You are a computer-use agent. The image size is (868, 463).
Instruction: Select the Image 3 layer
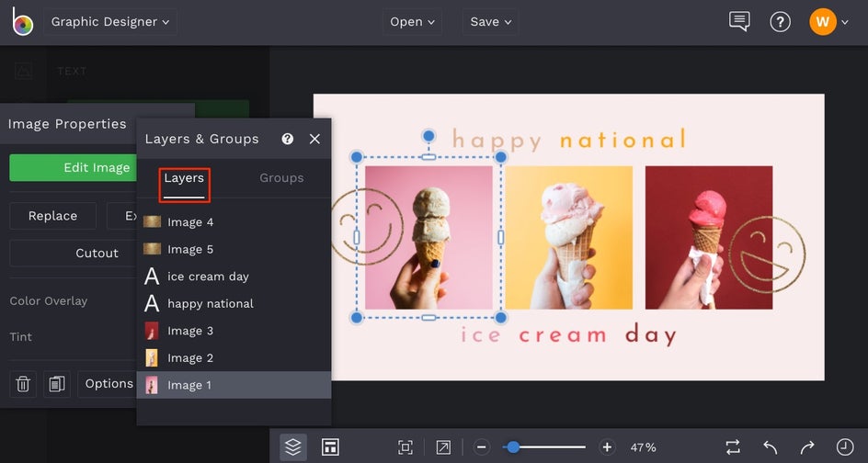click(x=234, y=331)
